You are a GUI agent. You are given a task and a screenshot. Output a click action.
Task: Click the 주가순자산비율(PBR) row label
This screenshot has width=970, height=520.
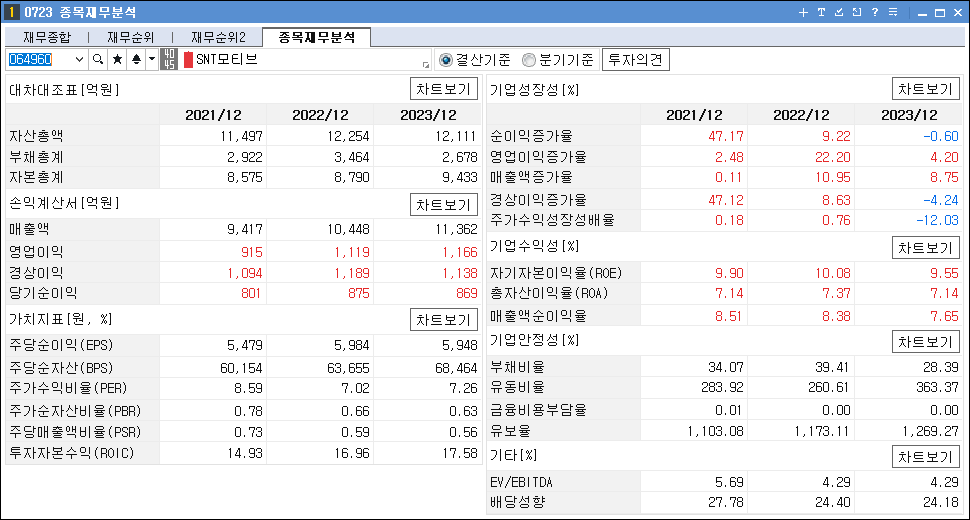[75, 411]
